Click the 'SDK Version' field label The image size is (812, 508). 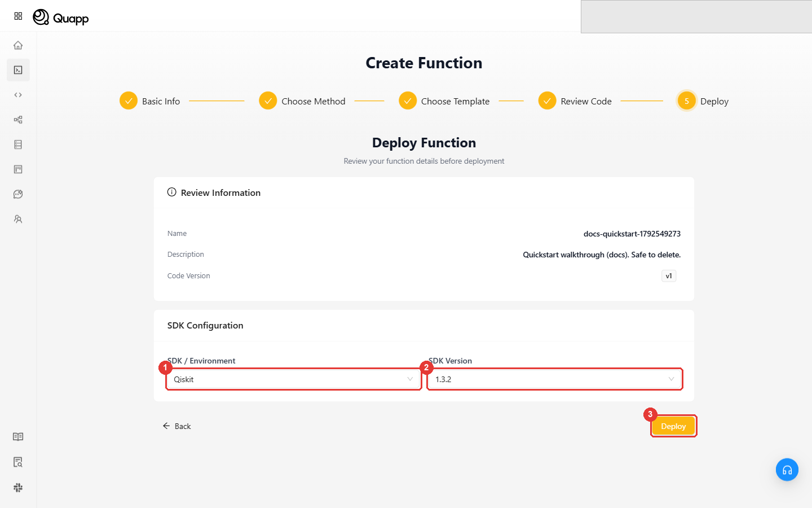click(451, 361)
